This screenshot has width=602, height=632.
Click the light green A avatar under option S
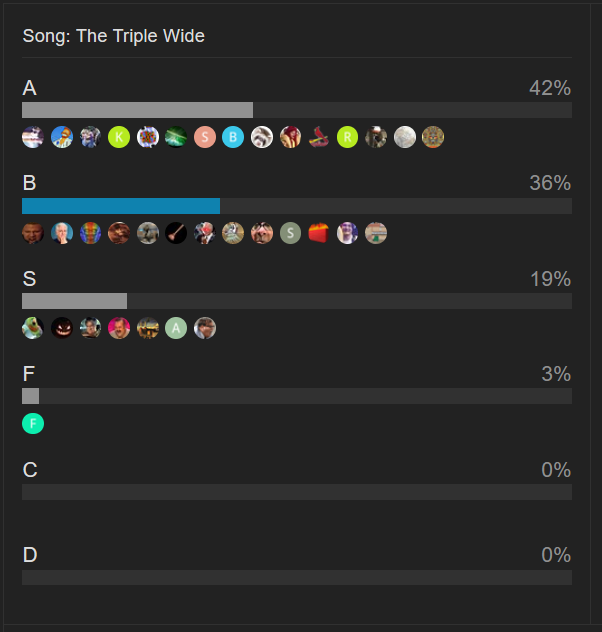[x=176, y=328]
